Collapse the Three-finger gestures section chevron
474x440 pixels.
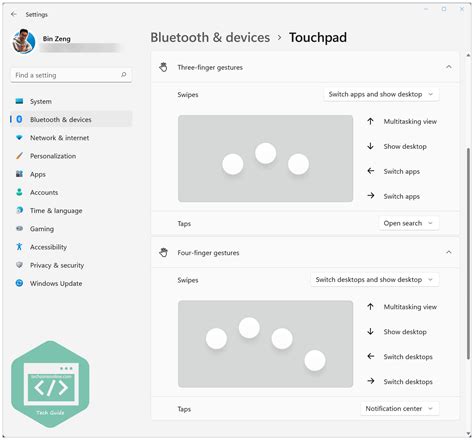449,67
